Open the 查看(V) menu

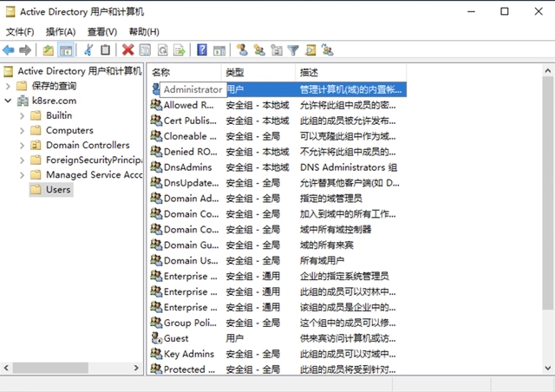pyautogui.click(x=102, y=32)
